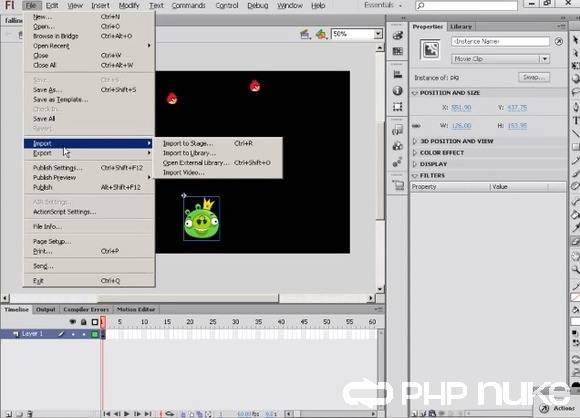Image resolution: width=580 pixels, height=418 pixels.
Task: Hide Layer 1 via visibility dot
Action: pyautogui.click(x=73, y=334)
